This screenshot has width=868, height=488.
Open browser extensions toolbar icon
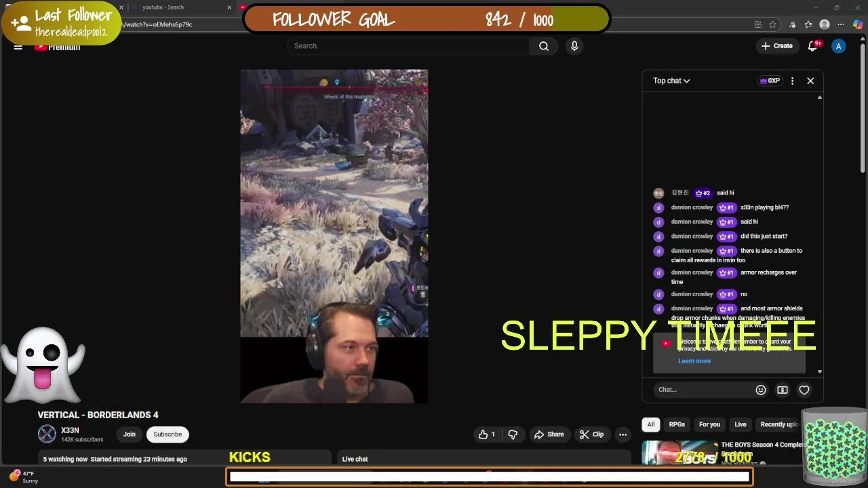click(x=792, y=24)
